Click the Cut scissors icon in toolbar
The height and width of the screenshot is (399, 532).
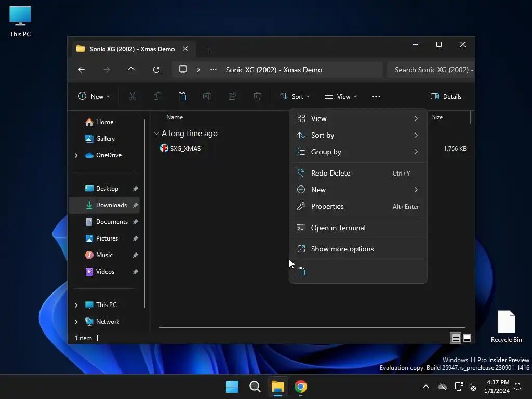[132, 96]
